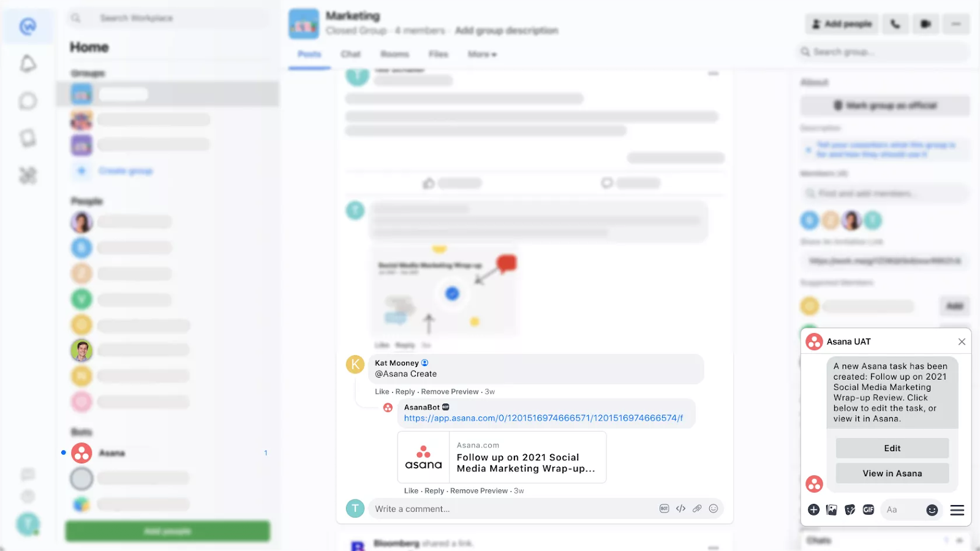Switch to the Rooms tab
This screenshot has width=980, height=551.
pos(394,54)
